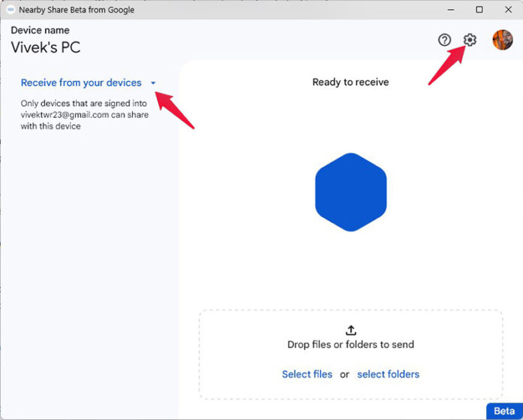Image resolution: width=523 pixels, height=420 pixels.
Task: Click the signed-in account description text
Action: coord(84,115)
